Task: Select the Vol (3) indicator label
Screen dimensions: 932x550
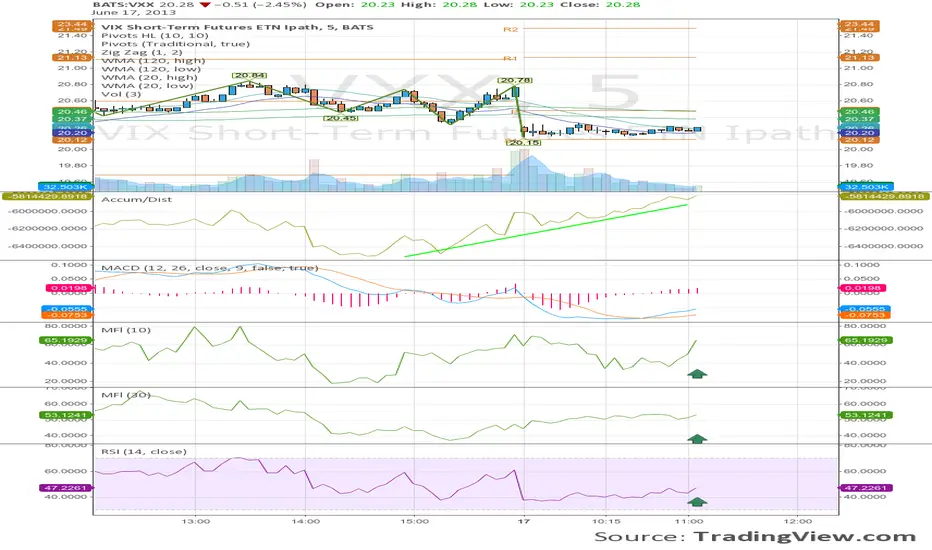Action: [121, 93]
